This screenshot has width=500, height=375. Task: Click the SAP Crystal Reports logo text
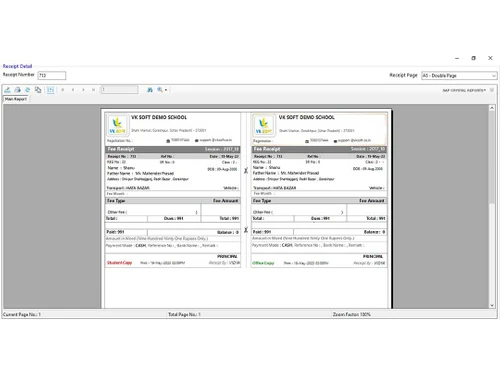(x=464, y=90)
